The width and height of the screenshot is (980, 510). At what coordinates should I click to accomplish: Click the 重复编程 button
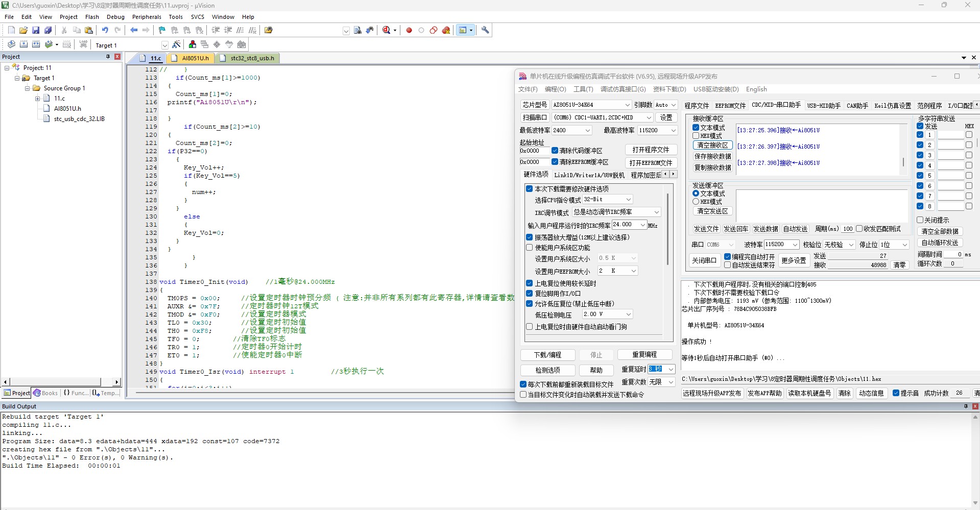(x=644, y=354)
